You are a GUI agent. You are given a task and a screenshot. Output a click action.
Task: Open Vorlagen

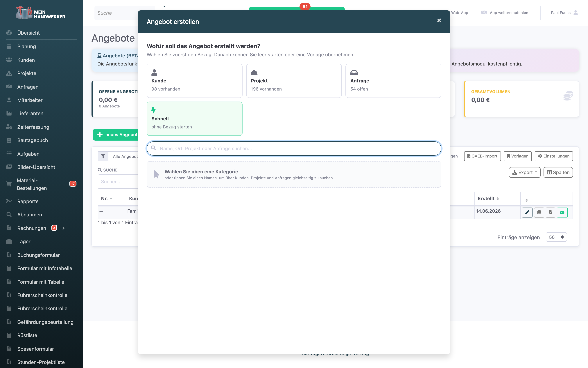click(518, 156)
